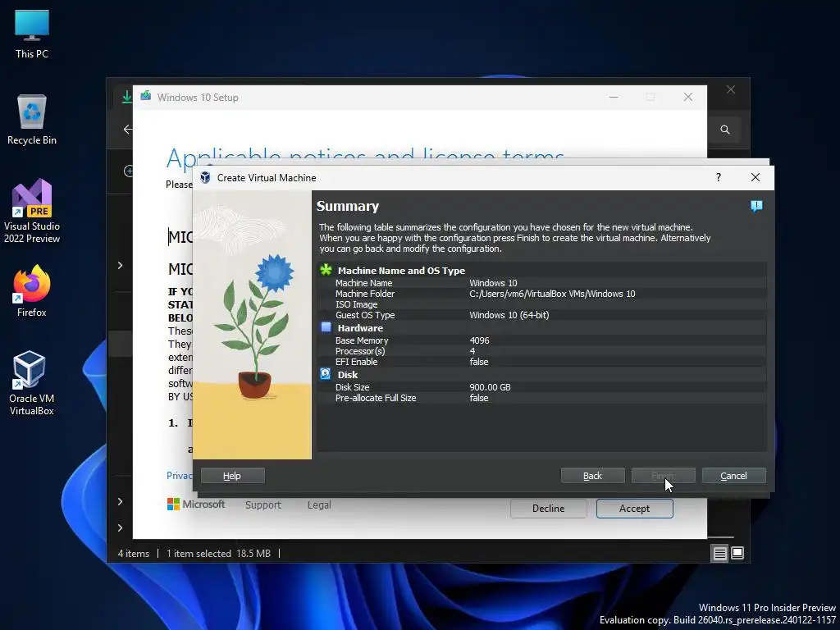Expand the upper sidebar chevron in Explorer
The height and width of the screenshot is (630, 840).
[120, 265]
